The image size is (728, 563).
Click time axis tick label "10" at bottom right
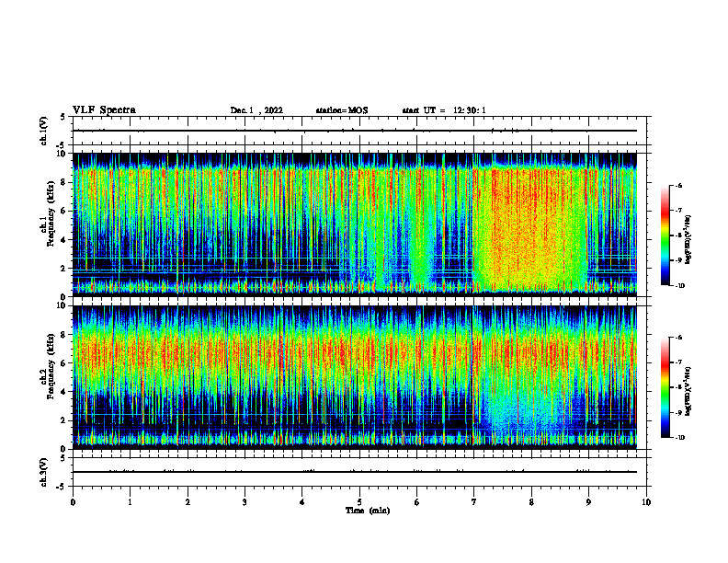click(x=646, y=502)
